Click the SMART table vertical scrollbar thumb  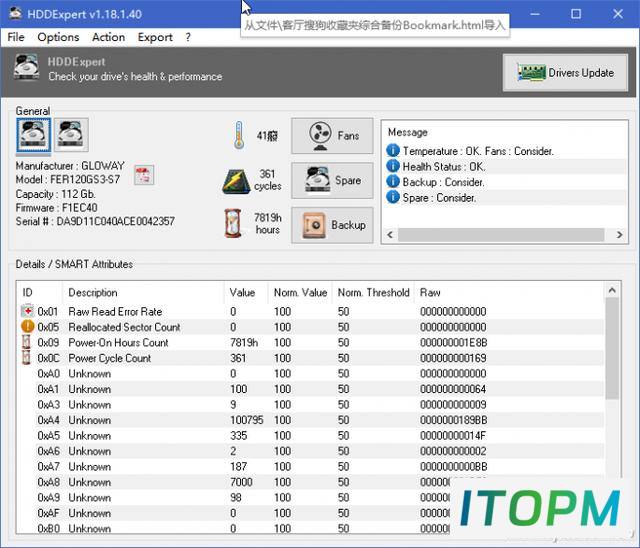pos(612,348)
